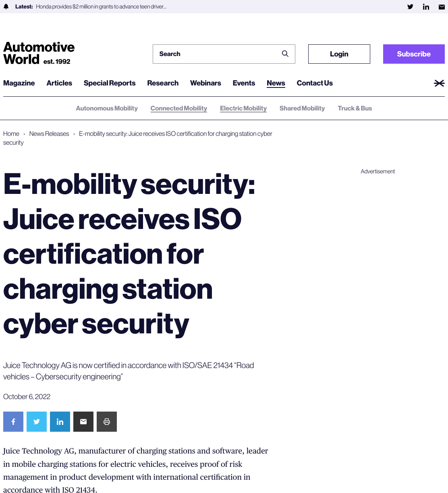This screenshot has height=493, width=448.
Task: Click the notification bell icon
Action: click(x=6, y=6)
